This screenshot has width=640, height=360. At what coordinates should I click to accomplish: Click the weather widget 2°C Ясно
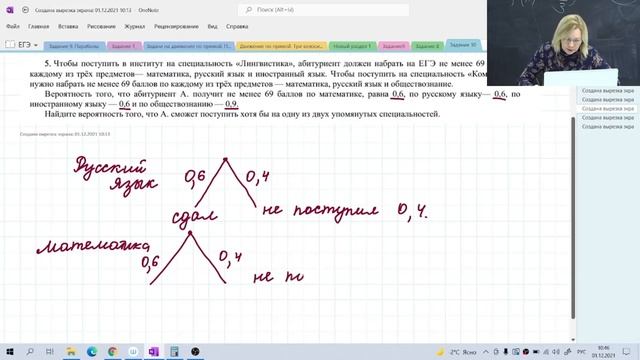point(456,352)
